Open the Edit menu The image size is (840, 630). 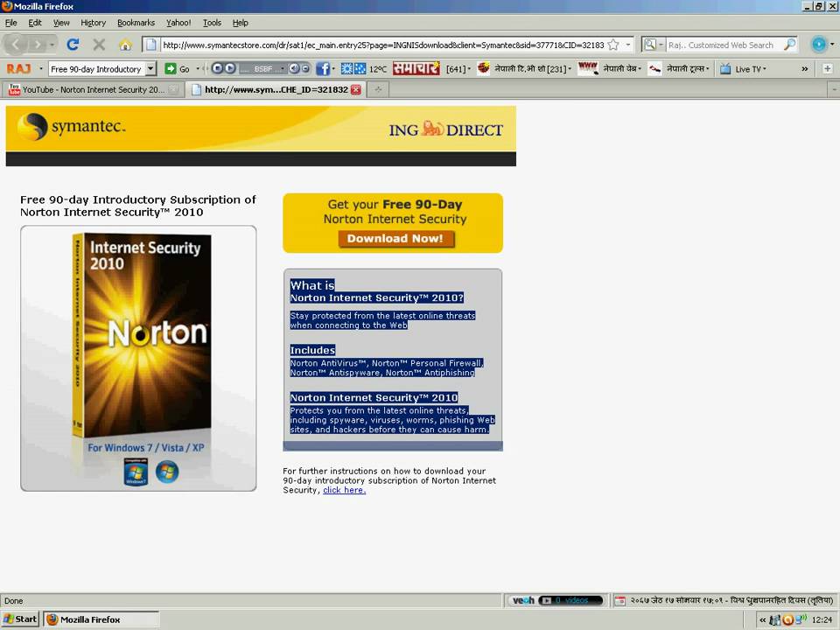[35, 23]
